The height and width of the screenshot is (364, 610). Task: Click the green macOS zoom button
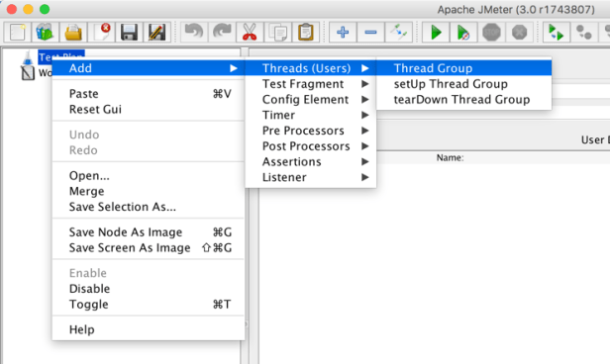[x=45, y=9]
